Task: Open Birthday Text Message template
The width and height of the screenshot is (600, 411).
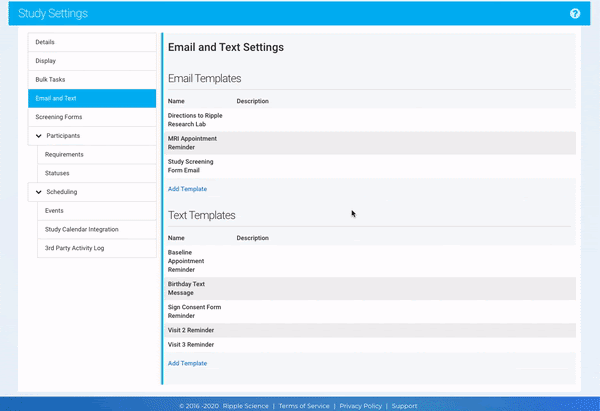Action: tap(187, 288)
